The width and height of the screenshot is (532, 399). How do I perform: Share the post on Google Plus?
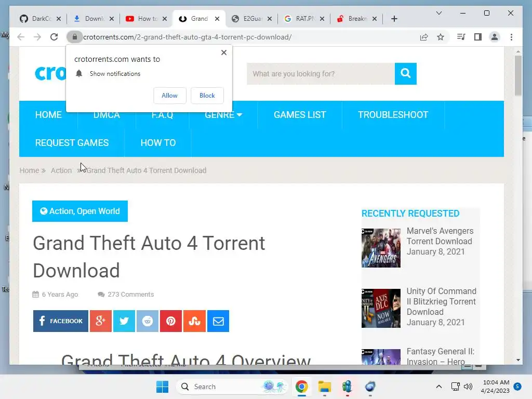point(101,321)
